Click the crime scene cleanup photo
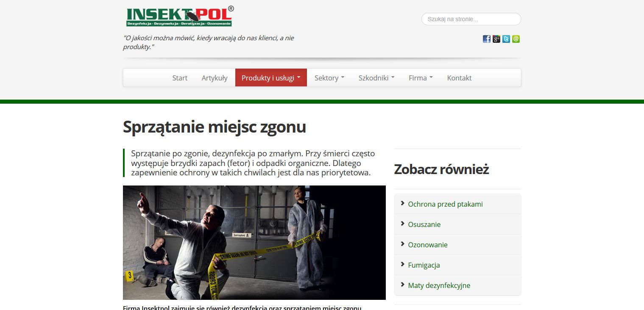This screenshot has width=644, height=310. point(254,242)
